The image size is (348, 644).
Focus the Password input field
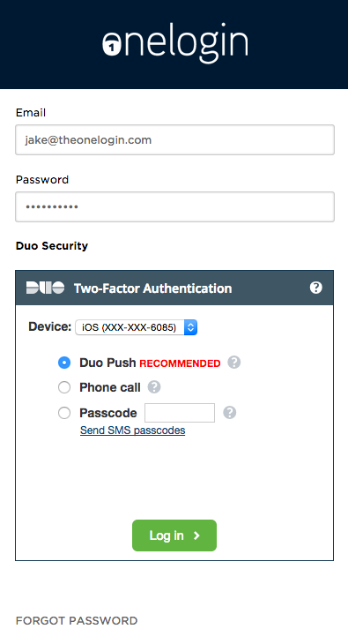174,207
